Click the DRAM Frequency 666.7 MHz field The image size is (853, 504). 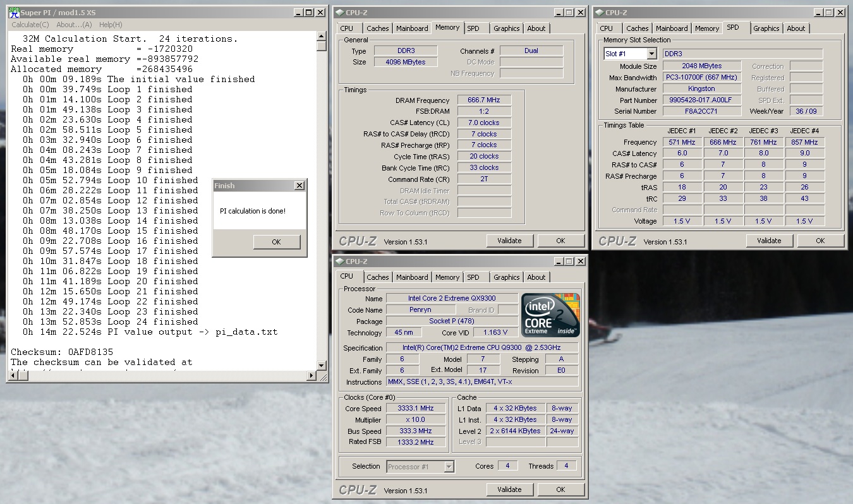483,100
